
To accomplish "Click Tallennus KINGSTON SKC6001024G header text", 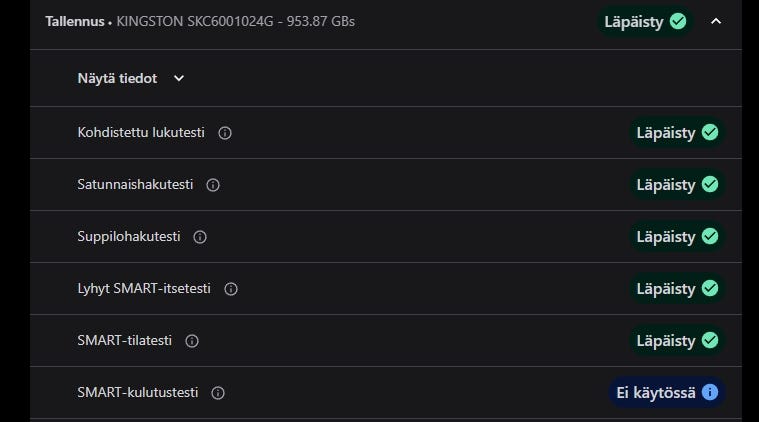I will pyautogui.click(x=200, y=21).
